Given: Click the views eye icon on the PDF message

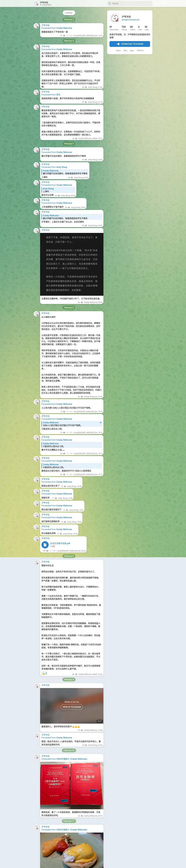Looking at the screenshot, I should tap(48, 551).
